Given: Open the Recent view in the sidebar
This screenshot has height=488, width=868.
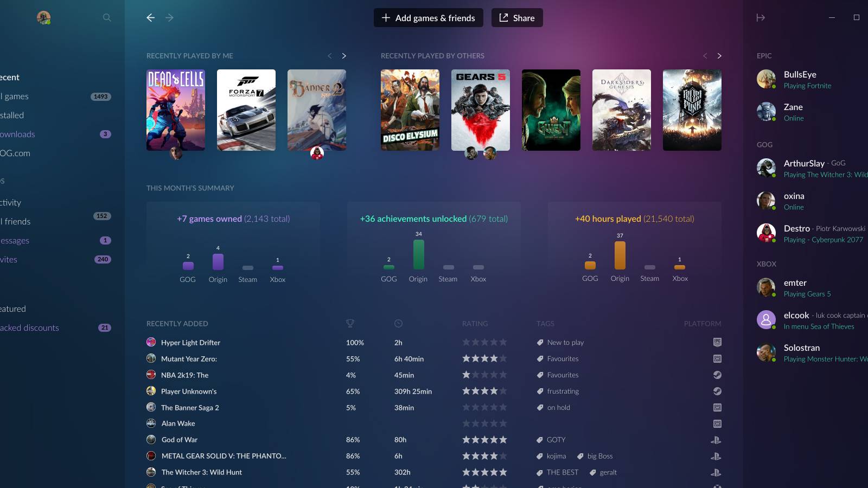Looking at the screenshot, I should coord(10,78).
